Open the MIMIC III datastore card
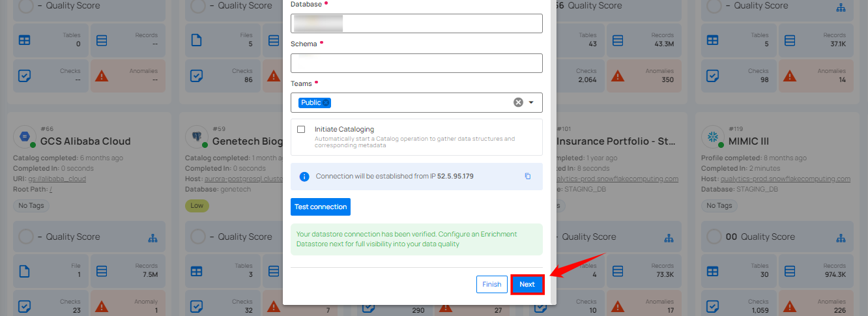The width and height of the screenshot is (868, 316). (778, 214)
